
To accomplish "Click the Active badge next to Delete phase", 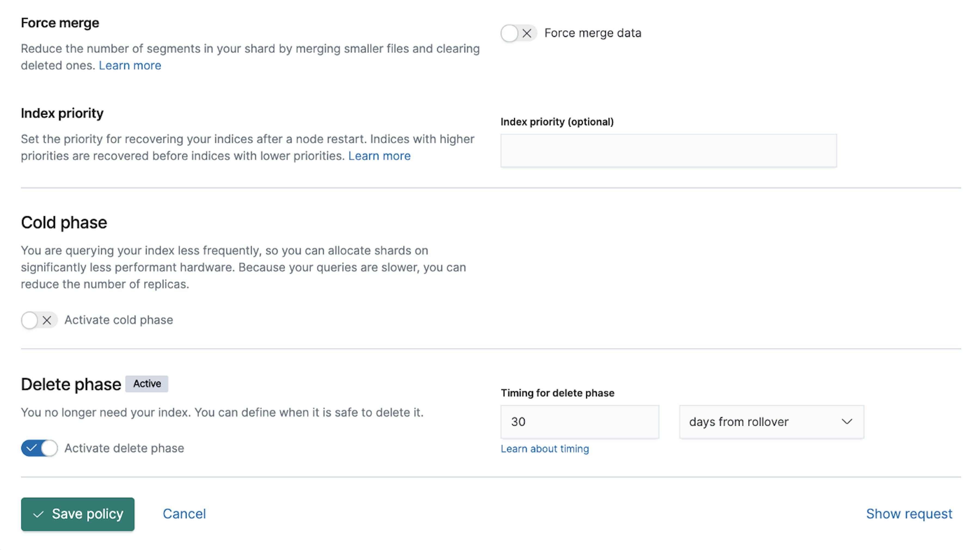I will pos(147,384).
